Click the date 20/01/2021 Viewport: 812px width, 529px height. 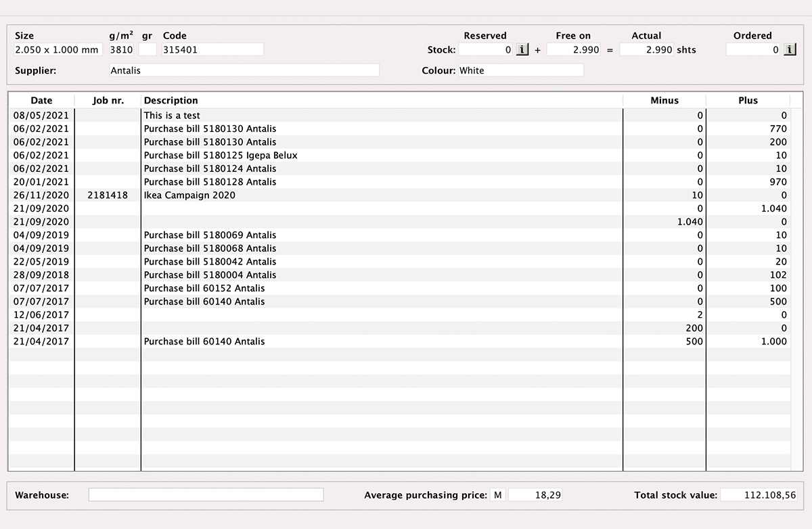pyautogui.click(x=41, y=182)
